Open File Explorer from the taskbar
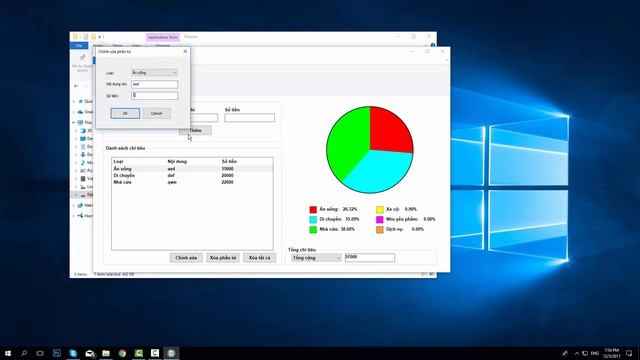The image size is (640, 360). [106, 353]
